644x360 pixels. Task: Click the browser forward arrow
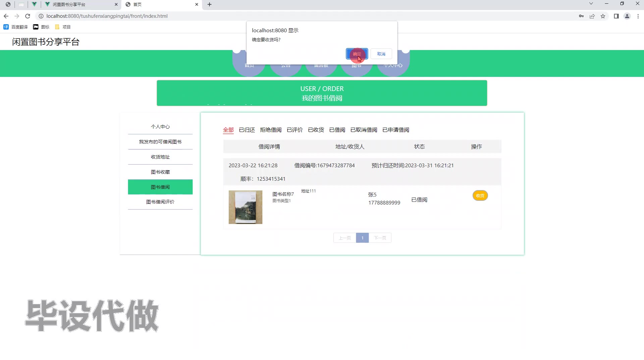tap(17, 16)
